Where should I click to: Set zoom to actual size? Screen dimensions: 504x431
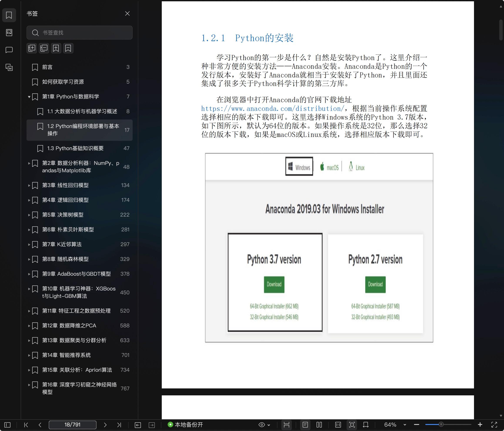click(338, 425)
